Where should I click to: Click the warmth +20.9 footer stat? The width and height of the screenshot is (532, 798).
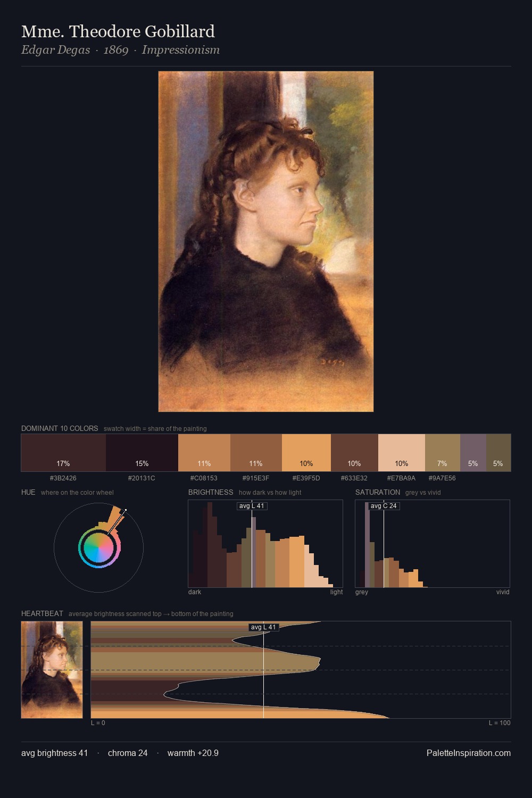click(193, 753)
